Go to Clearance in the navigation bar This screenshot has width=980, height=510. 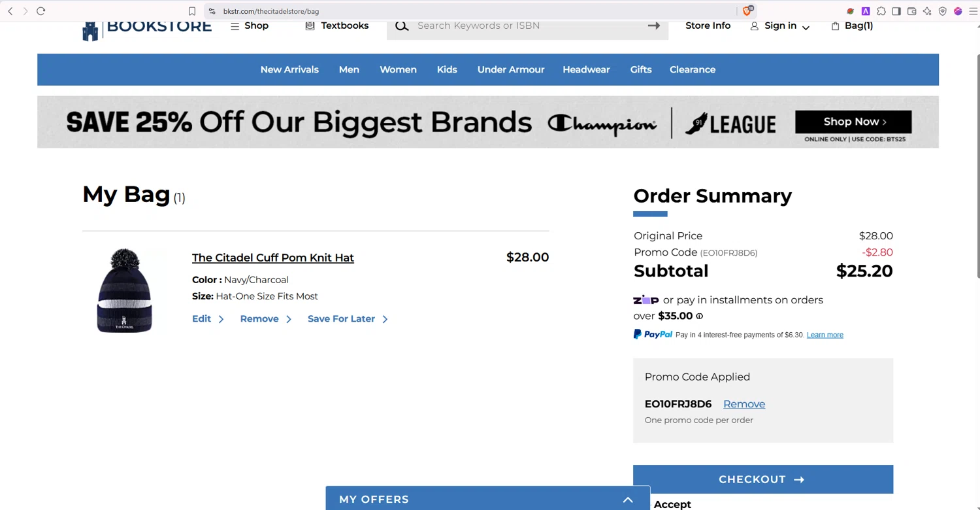click(x=693, y=69)
